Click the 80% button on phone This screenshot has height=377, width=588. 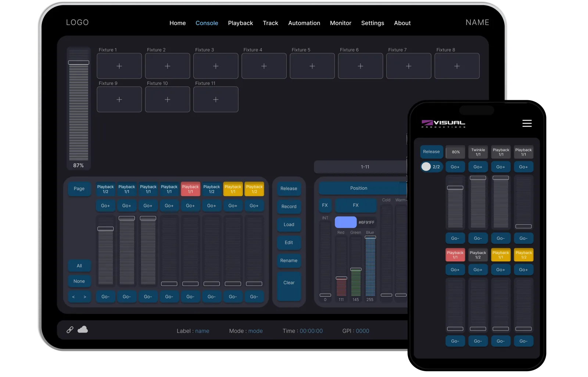coord(456,152)
